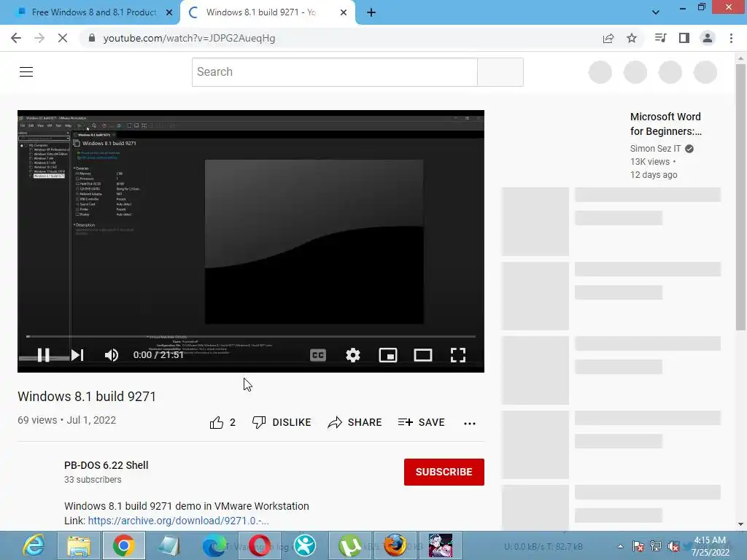Open more actions ellipsis under video
The width and height of the screenshot is (747, 560).
[x=470, y=423]
